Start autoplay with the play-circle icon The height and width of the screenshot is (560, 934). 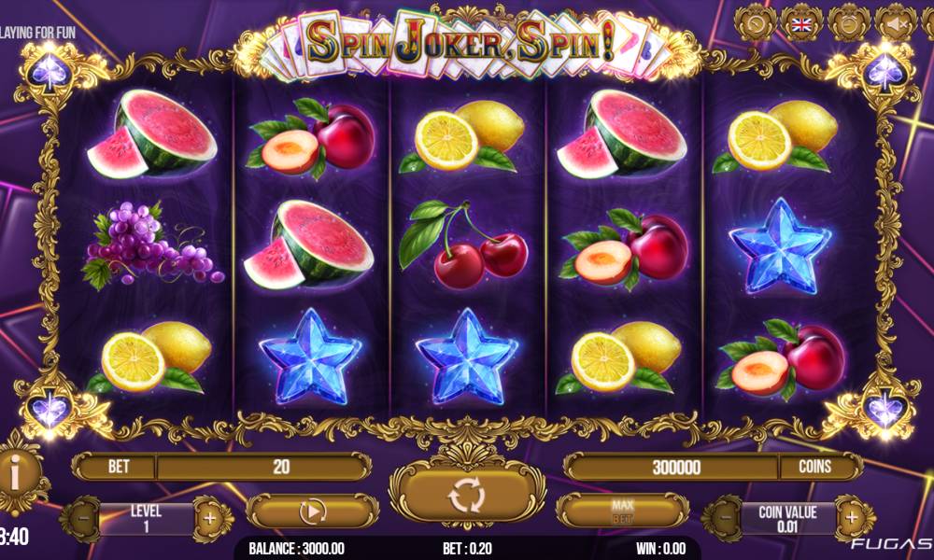pyautogui.click(x=312, y=511)
